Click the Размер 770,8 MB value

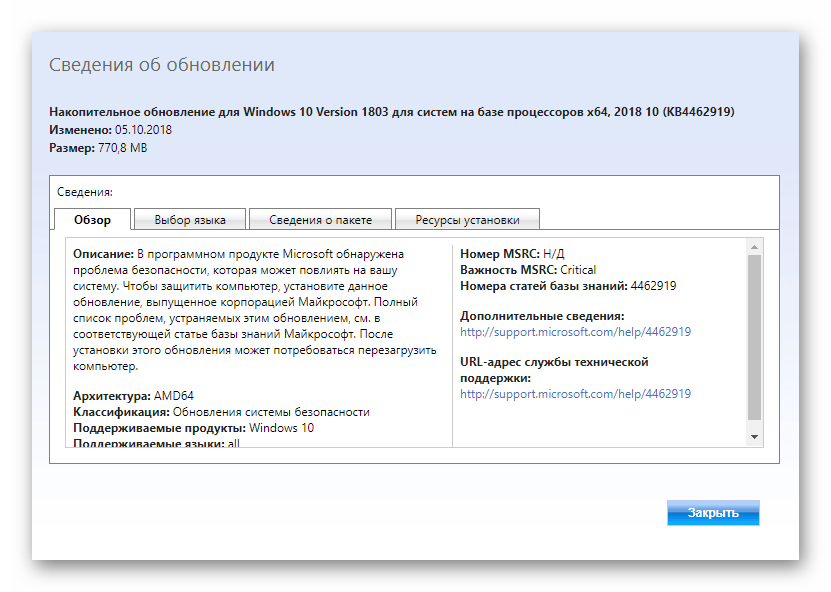[x=122, y=148]
